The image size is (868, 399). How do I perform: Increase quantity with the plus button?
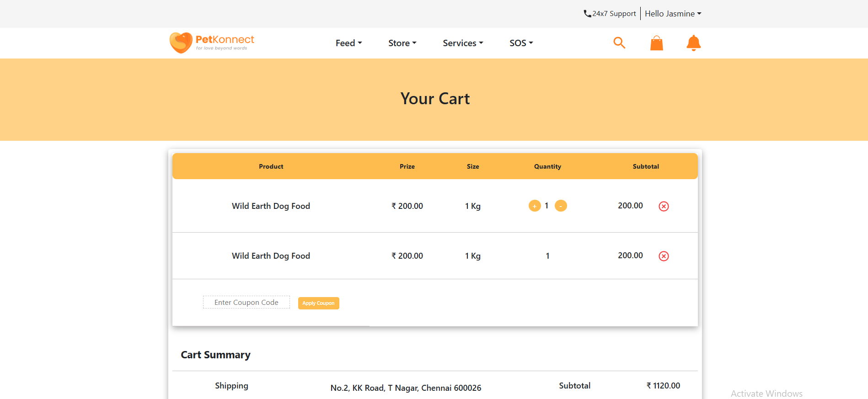(x=535, y=206)
